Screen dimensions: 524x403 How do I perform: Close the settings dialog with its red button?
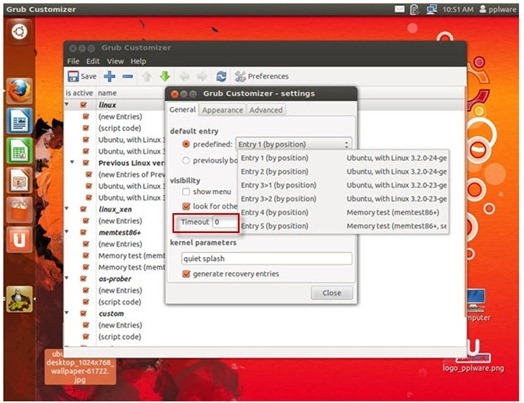[x=174, y=94]
